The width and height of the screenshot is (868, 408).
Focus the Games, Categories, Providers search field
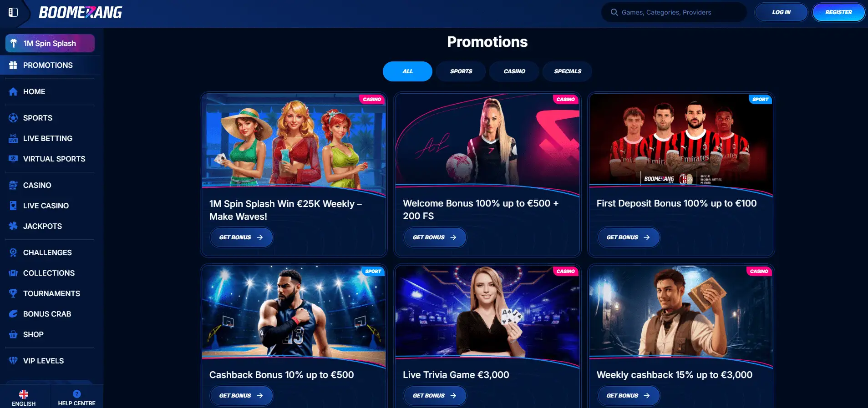674,12
